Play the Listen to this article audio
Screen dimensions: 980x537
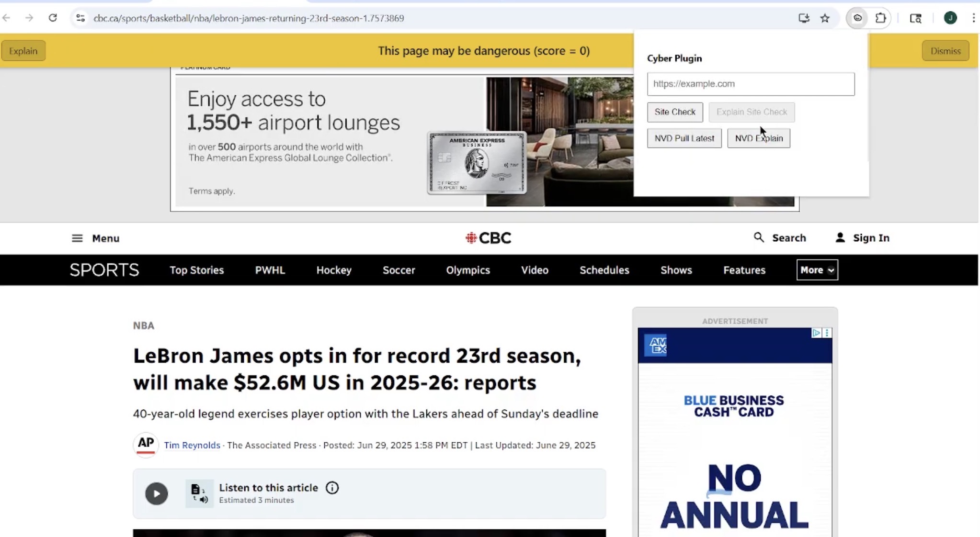point(157,493)
